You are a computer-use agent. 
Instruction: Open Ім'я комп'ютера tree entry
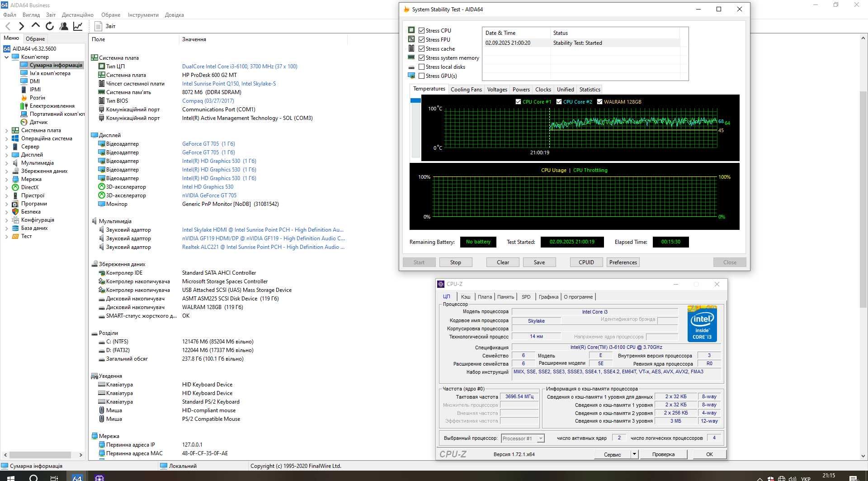50,73
